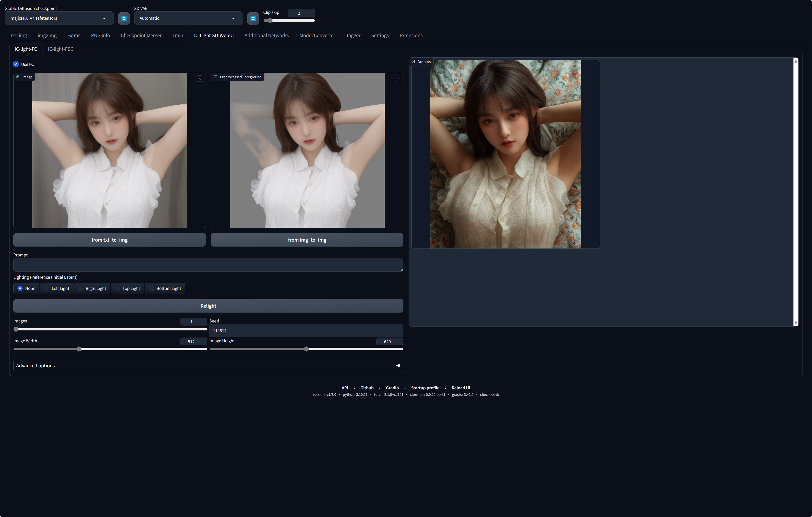Open the SD VAE dropdown

pos(189,18)
